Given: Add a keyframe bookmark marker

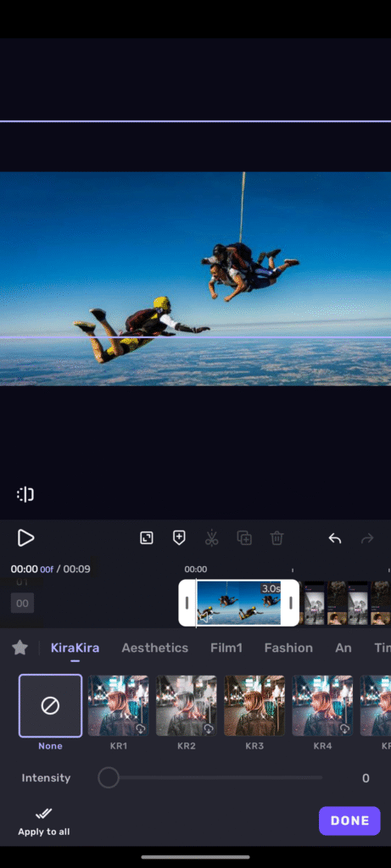Looking at the screenshot, I should pos(179,537).
